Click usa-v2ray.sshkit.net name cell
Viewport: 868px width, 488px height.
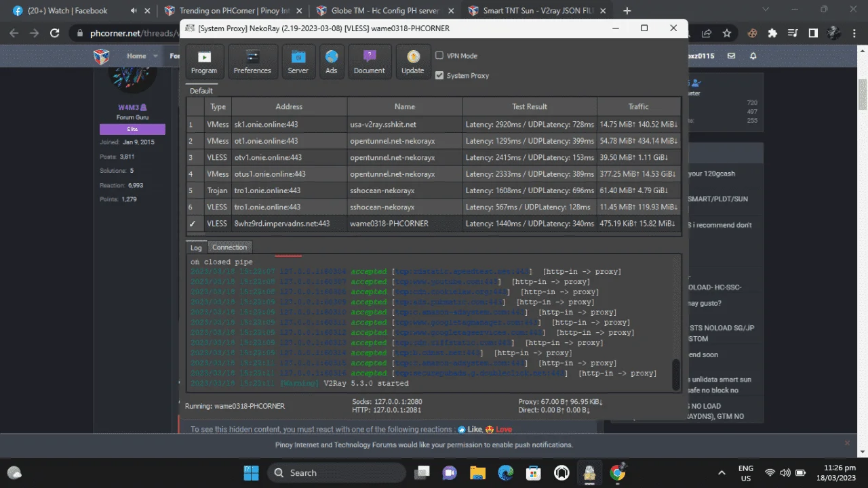405,125
